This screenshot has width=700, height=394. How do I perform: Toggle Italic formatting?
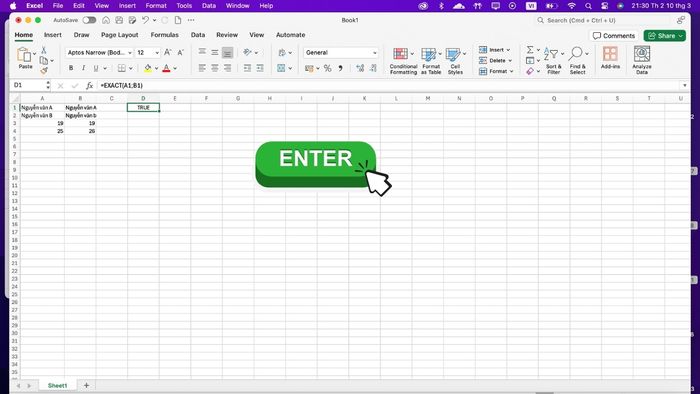pos(83,68)
